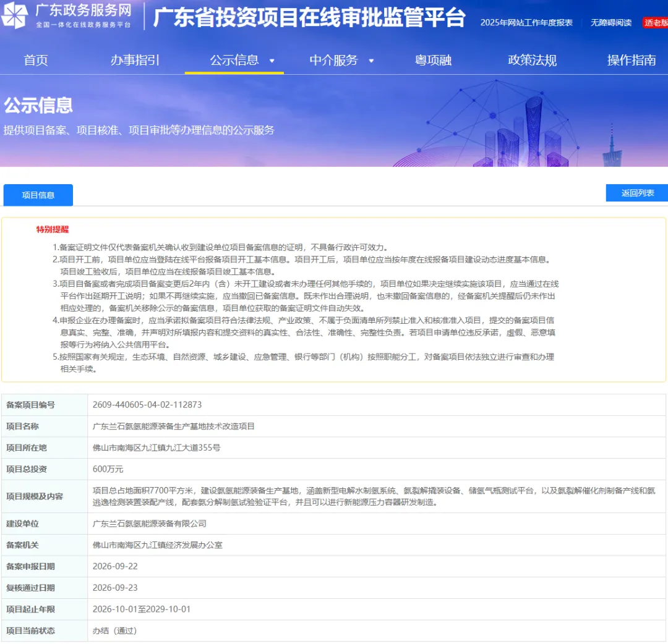The height and width of the screenshot is (644, 668).
Task: Click the 公示信息 banner heading
Action: click(x=38, y=105)
